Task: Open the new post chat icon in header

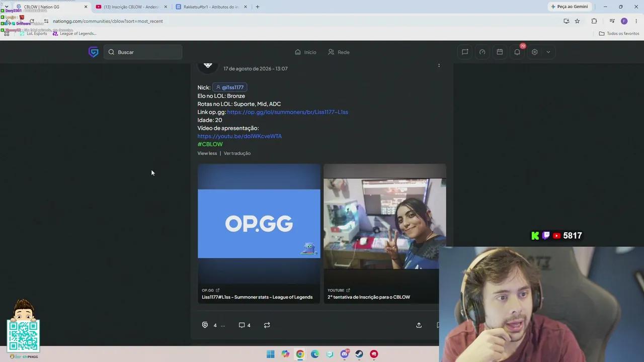Action: (465, 52)
